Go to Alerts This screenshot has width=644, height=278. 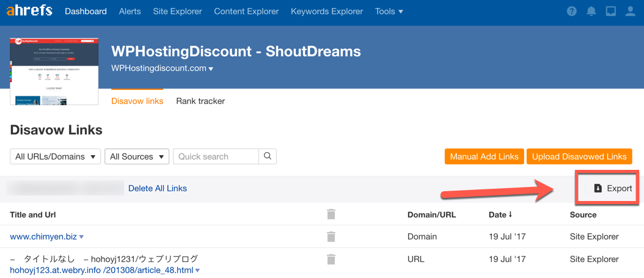130,12
